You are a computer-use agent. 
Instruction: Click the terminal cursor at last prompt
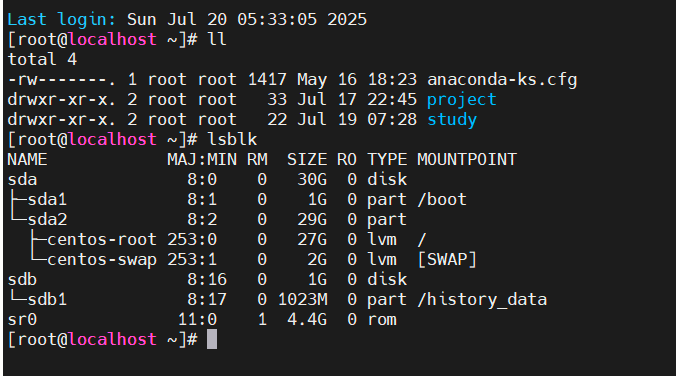(x=212, y=340)
